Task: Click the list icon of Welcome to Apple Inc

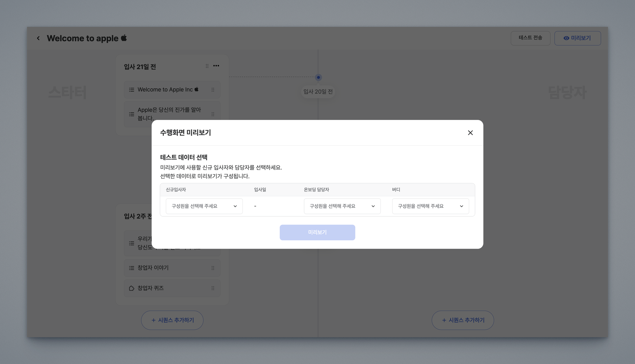Action: (131, 90)
